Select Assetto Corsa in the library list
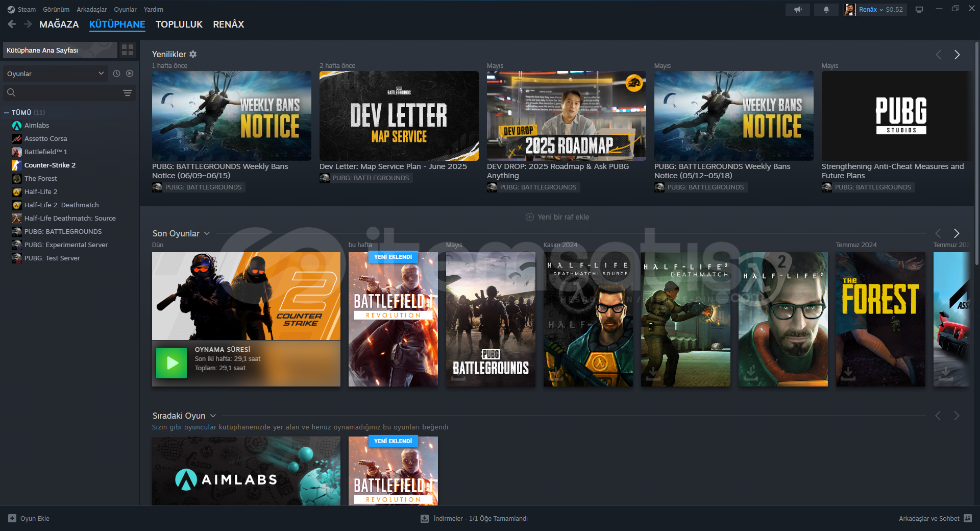This screenshot has height=531, width=980. click(x=45, y=138)
